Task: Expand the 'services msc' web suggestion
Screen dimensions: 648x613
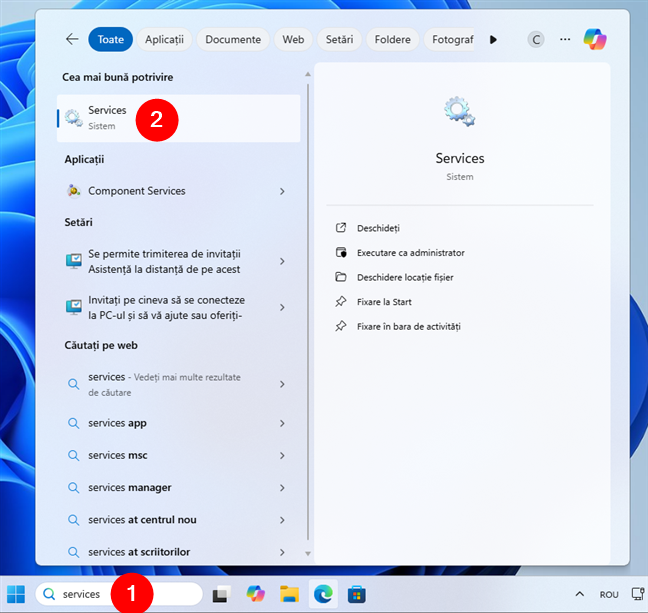Action: (x=282, y=456)
